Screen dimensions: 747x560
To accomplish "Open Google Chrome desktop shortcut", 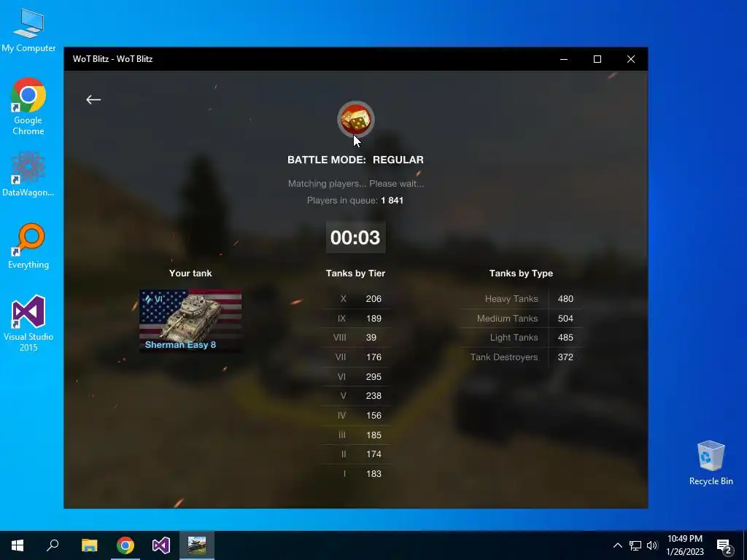I will [x=28, y=106].
